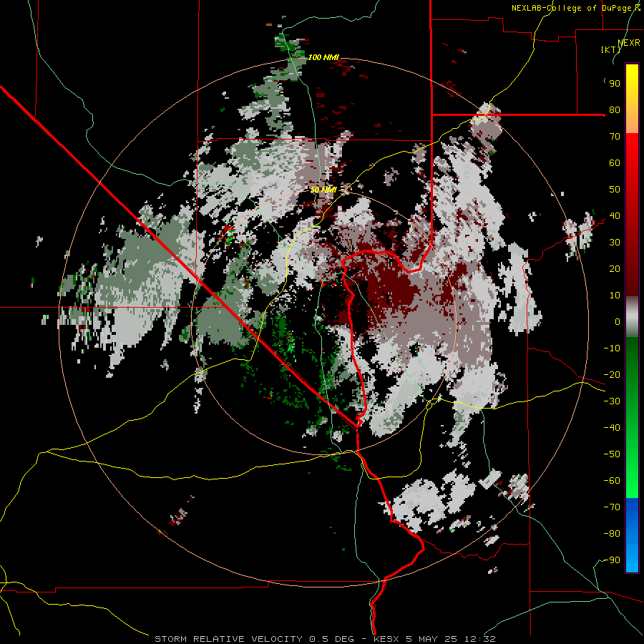This screenshot has height=644, width=644.
Task: Select the 30 tick on the velocity scale
Action: pyautogui.click(x=615, y=243)
